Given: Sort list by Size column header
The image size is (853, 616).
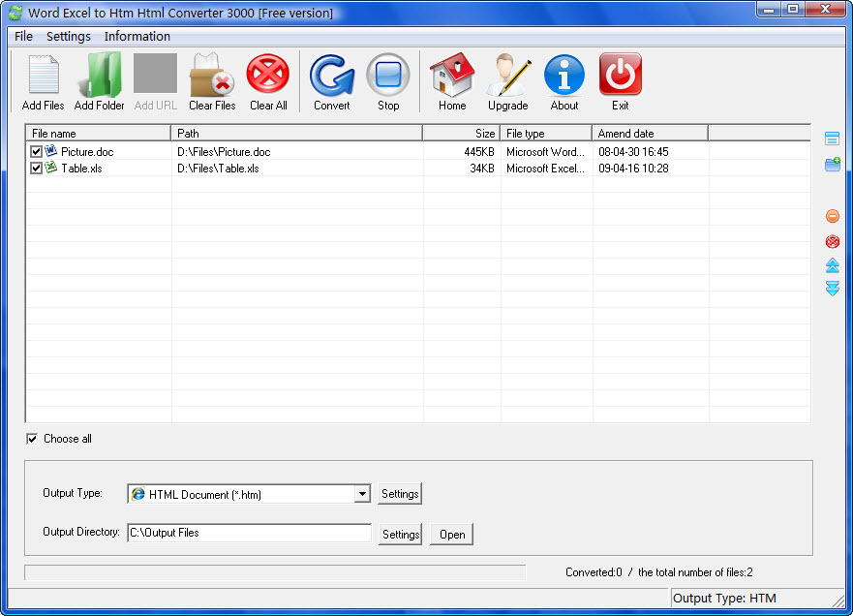Looking at the screenshot, I should (x=461, y=133).
